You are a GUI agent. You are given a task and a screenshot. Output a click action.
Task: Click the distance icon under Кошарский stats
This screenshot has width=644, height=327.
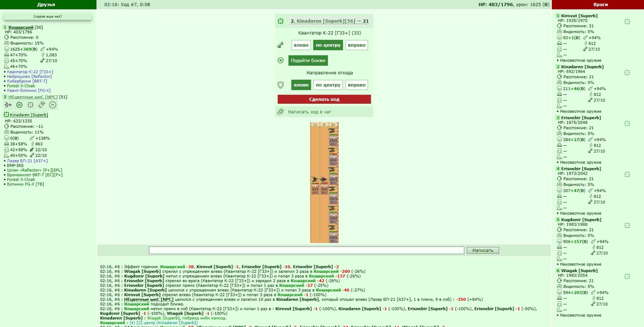tap(7, 37)
